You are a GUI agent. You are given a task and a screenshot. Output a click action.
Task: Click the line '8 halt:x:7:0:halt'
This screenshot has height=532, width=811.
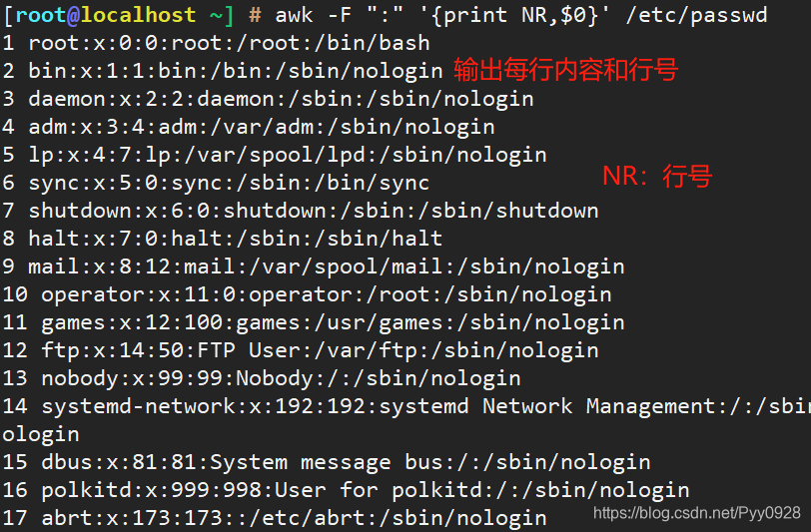(x=223, y=239)
